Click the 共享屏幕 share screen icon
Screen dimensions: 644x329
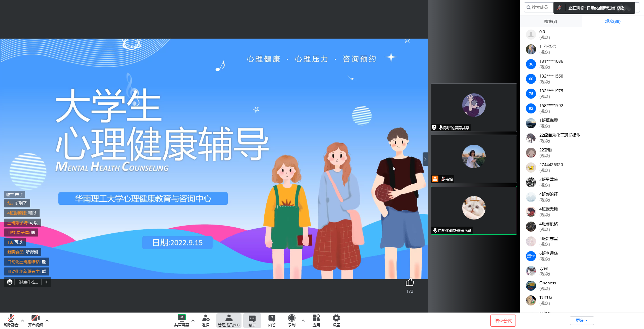tap(182, 320)
